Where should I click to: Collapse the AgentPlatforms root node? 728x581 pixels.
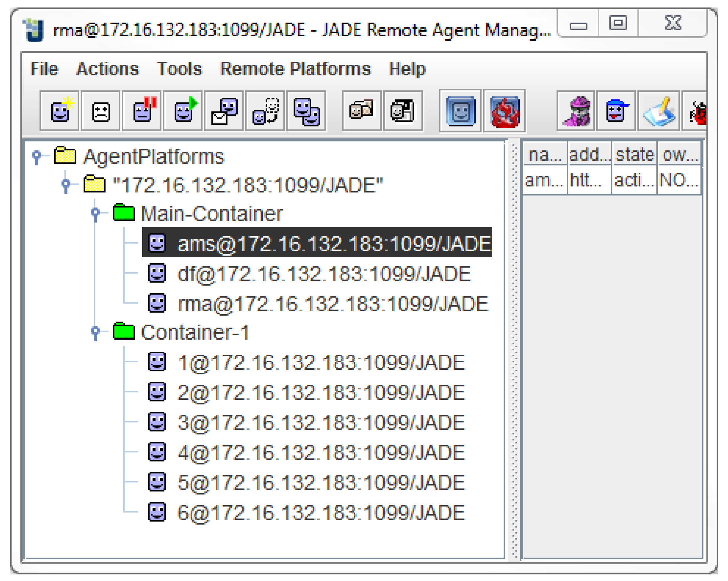coord(37,156)
